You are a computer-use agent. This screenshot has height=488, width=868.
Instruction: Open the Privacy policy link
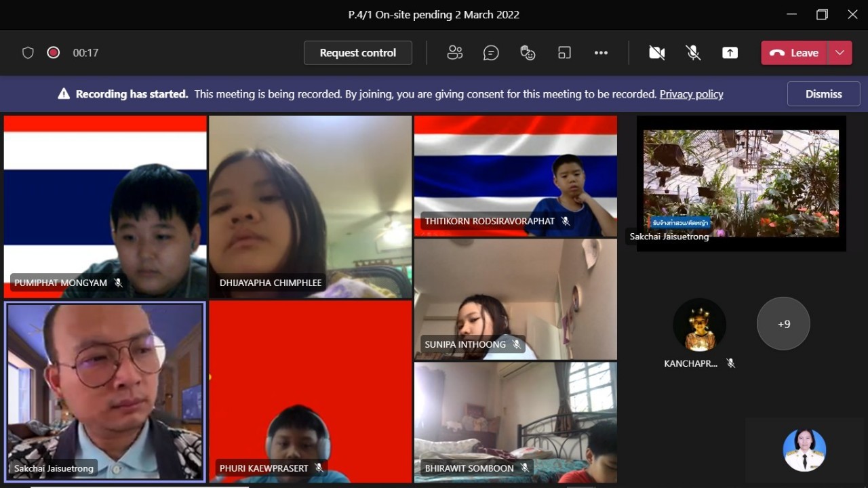click(691, 94)
